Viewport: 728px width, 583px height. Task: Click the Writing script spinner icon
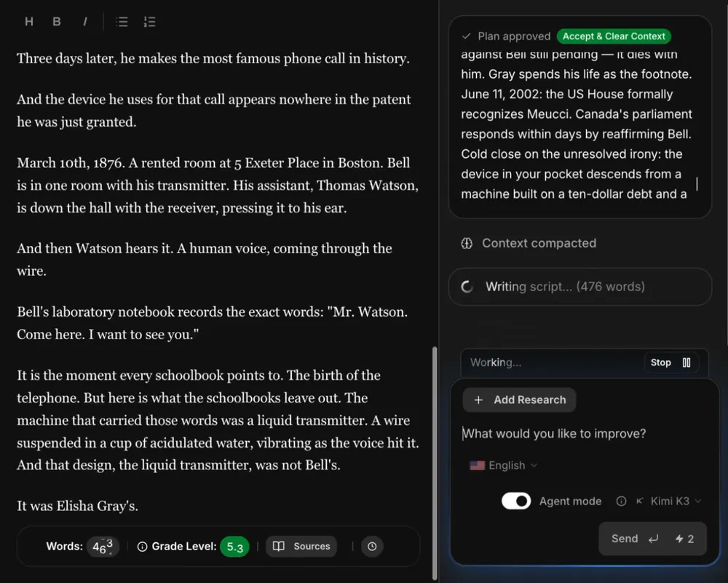click(467, 286)
